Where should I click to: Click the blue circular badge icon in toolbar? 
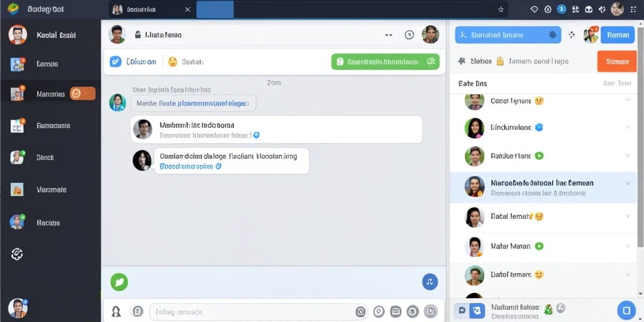(x=562, y=9)
